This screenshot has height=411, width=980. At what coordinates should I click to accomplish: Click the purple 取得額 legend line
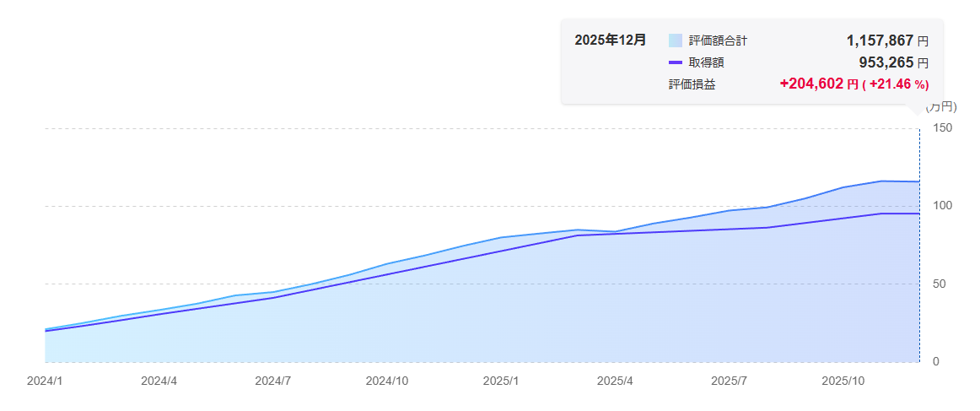click(675, 62)
